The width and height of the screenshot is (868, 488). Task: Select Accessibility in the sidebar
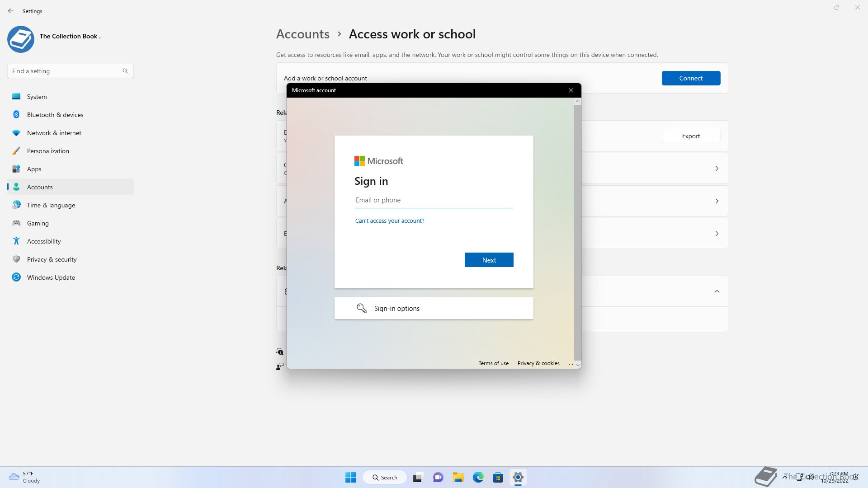(44, 241)
